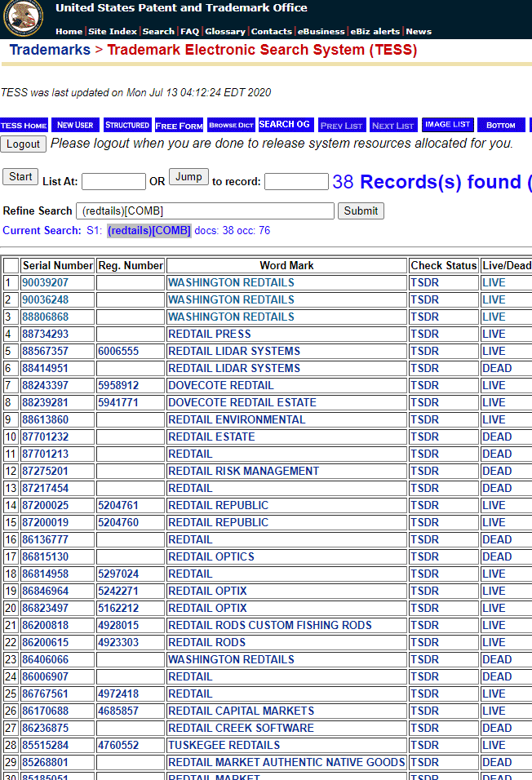The image size is (532, 780).
Task: Focus the to record input field
Action: tap(296, 182)
